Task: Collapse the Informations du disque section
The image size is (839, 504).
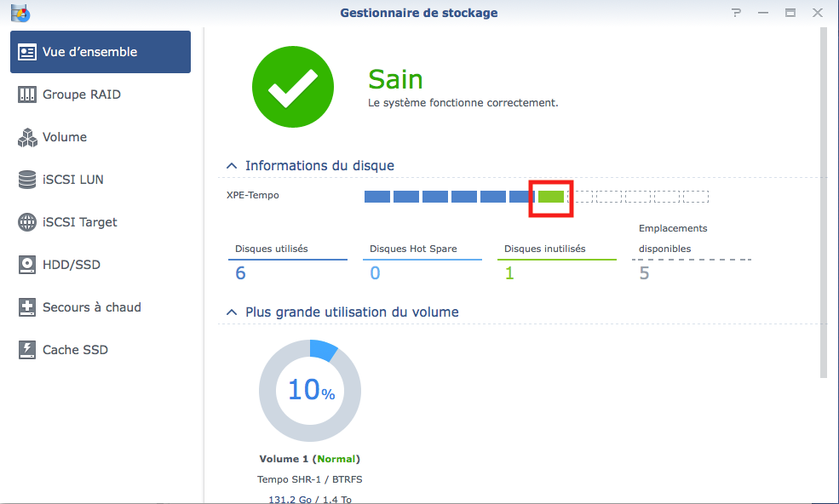Action: (x=232, y=166)
